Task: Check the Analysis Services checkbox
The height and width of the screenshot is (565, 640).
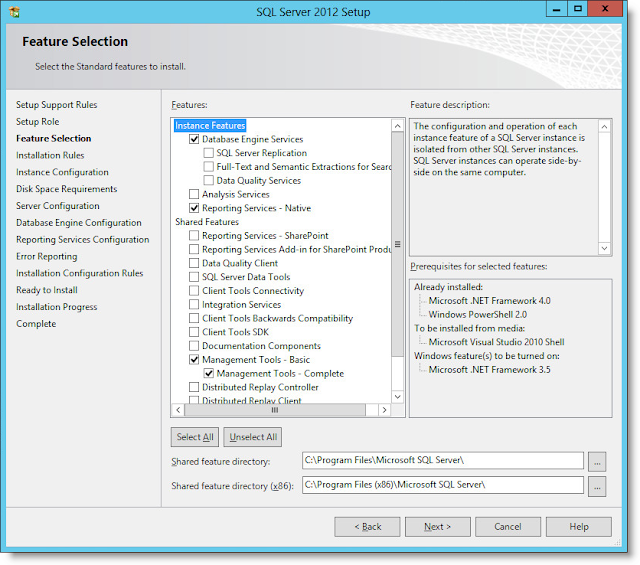Action: click(194, 194)
